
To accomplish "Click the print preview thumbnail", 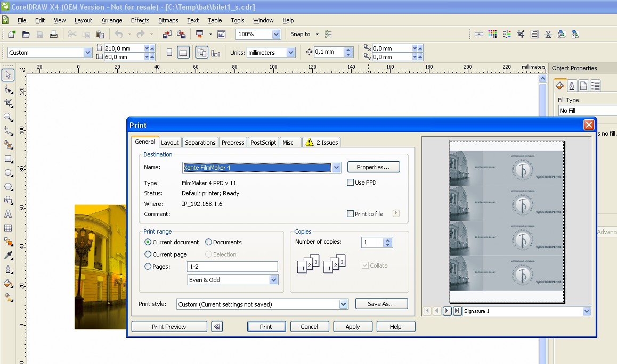I will [x=507, y=222].
